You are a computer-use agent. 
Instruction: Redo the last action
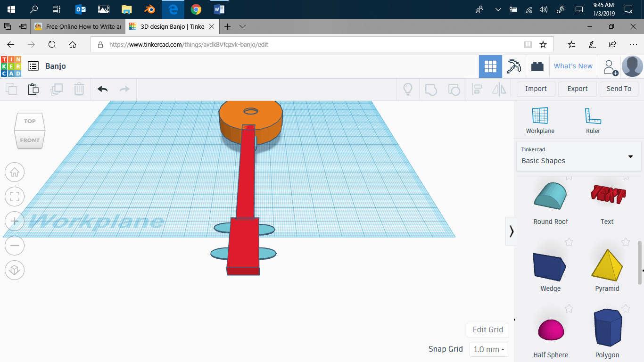[124, 89]
